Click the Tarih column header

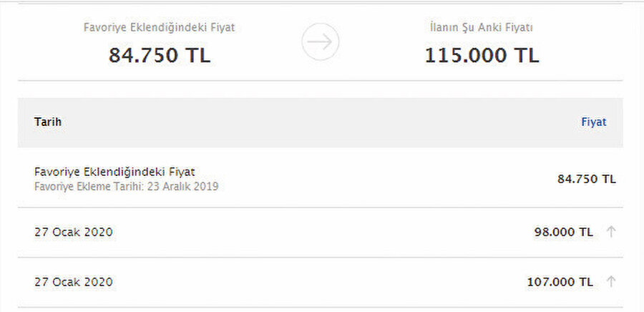click(48, 122)
